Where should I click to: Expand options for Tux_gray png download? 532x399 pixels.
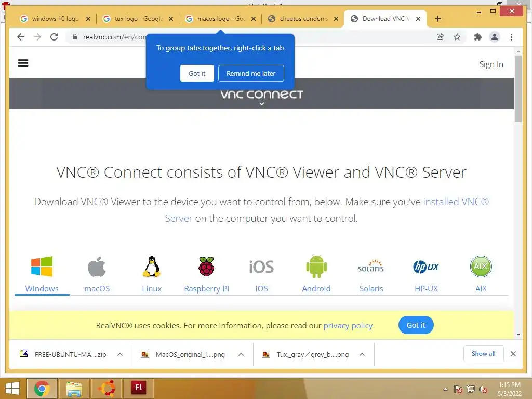[x=362, y=354]
